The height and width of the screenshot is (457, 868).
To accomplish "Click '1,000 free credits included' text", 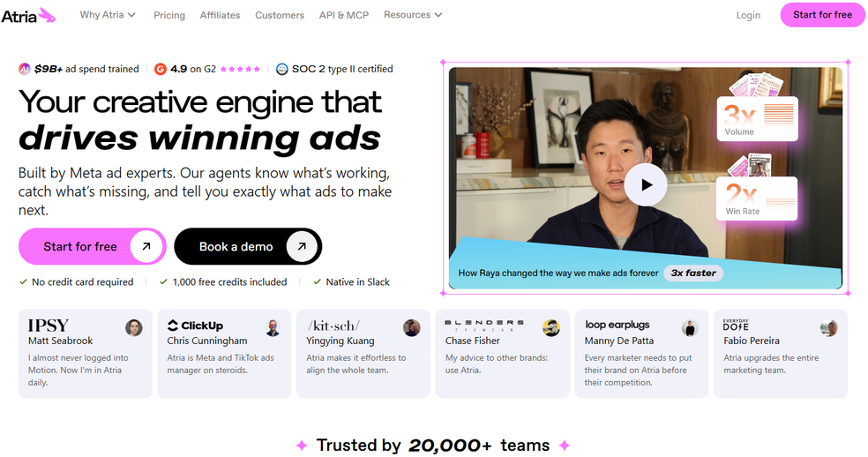I will [x=229, y=282].
